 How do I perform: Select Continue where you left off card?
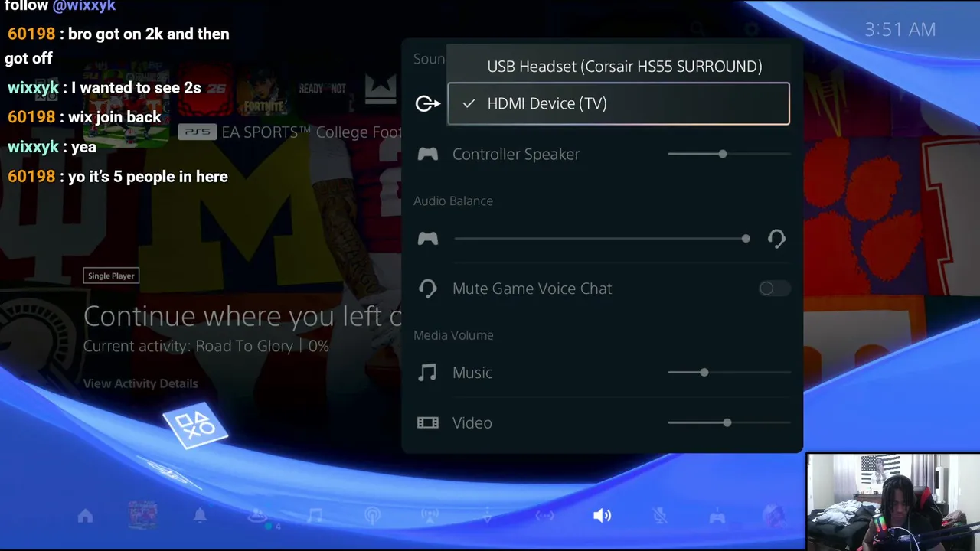click(243, 316)
